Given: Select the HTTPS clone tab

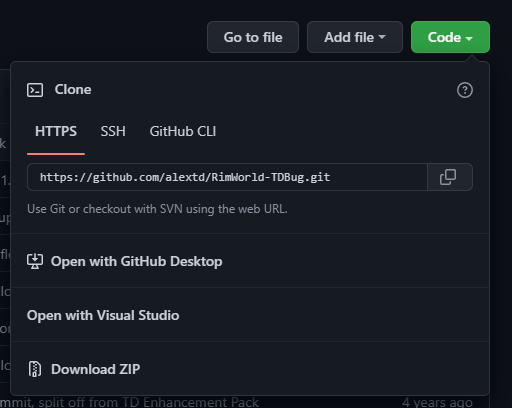Looking at the screenshot, I should 56,131.
